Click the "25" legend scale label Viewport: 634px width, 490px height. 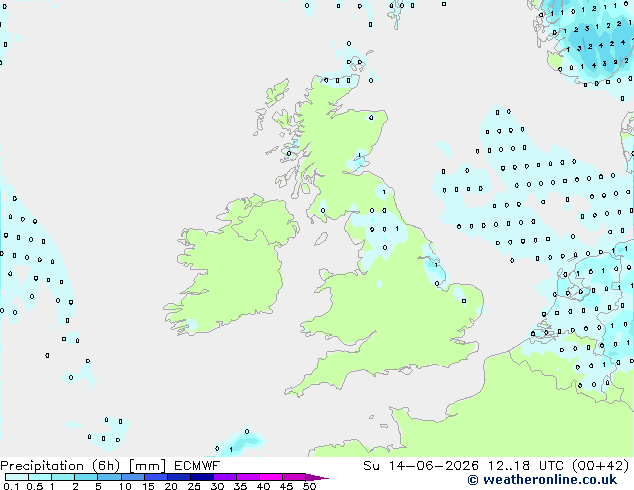[x=194, y=486]
